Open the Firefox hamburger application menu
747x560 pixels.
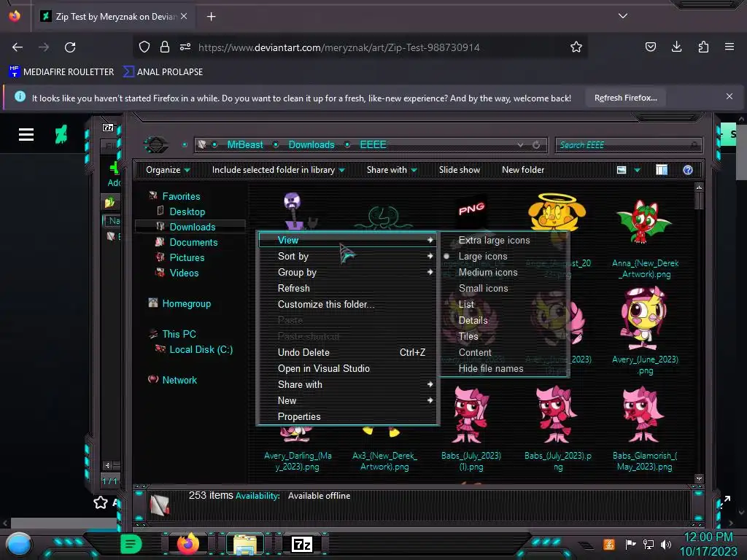(729, 47)
